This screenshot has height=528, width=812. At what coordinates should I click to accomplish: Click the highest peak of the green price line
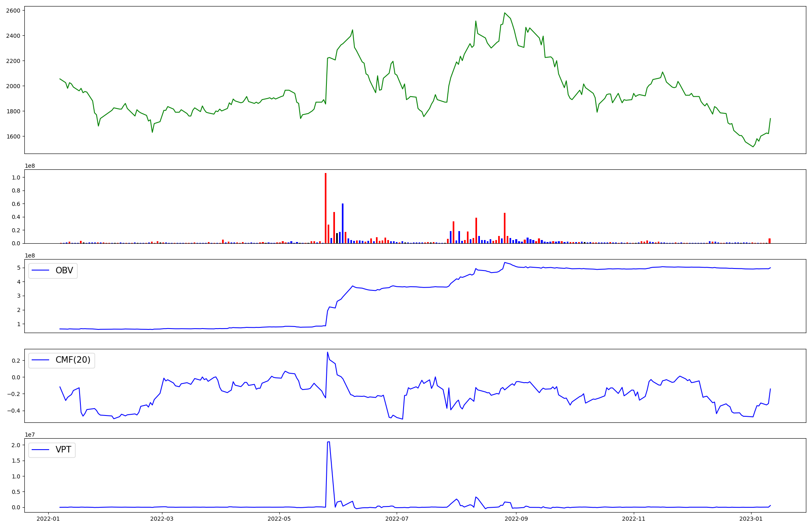[505, 13]
